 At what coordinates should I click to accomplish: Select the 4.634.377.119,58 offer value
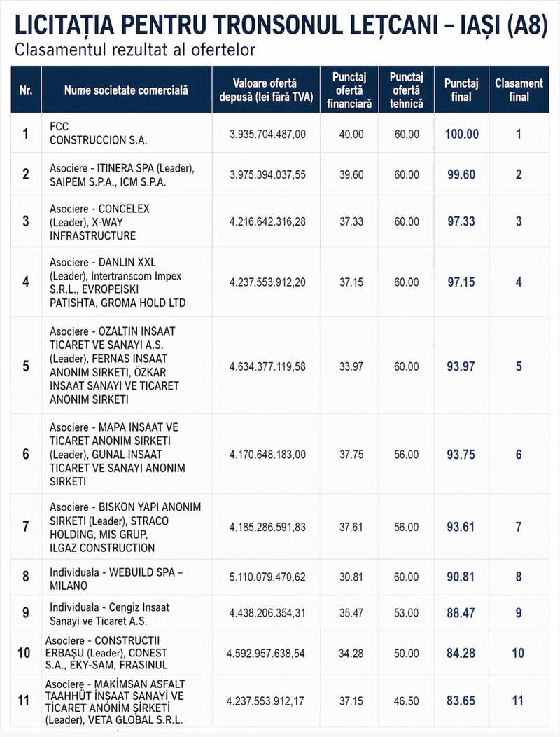267,366
